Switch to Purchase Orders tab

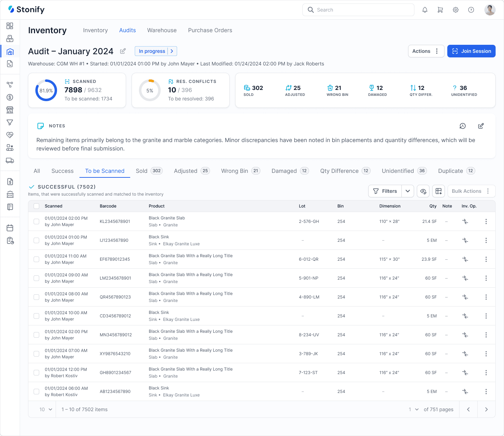tap(210, 30)
